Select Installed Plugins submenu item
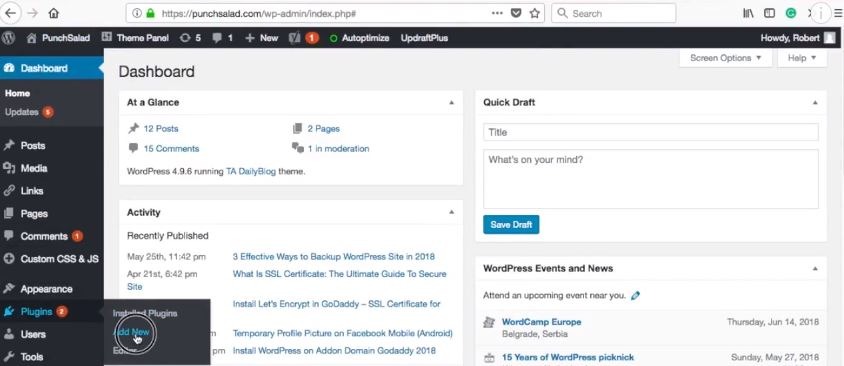The height and width of the screenshot is (366, 844). pyautogui.click(x=145, y=313)
